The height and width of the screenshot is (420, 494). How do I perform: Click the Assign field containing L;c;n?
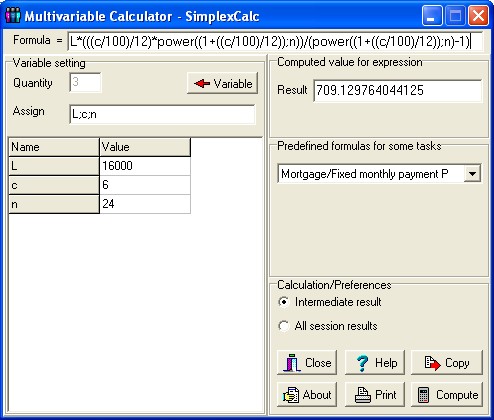(x=162, y=114)
